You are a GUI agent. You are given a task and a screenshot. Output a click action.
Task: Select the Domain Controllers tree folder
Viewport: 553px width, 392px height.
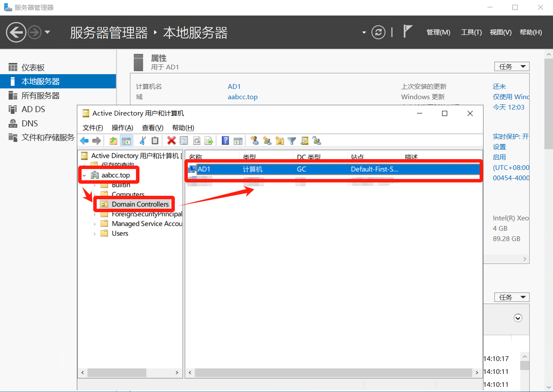click(x=140, y=204)
